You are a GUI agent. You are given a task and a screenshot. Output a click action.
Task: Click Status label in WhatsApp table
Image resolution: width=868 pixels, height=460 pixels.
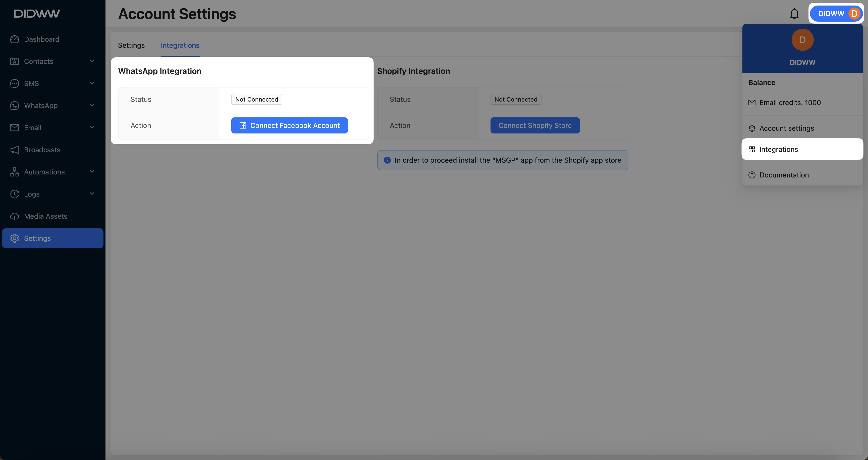tap(141, 100)
